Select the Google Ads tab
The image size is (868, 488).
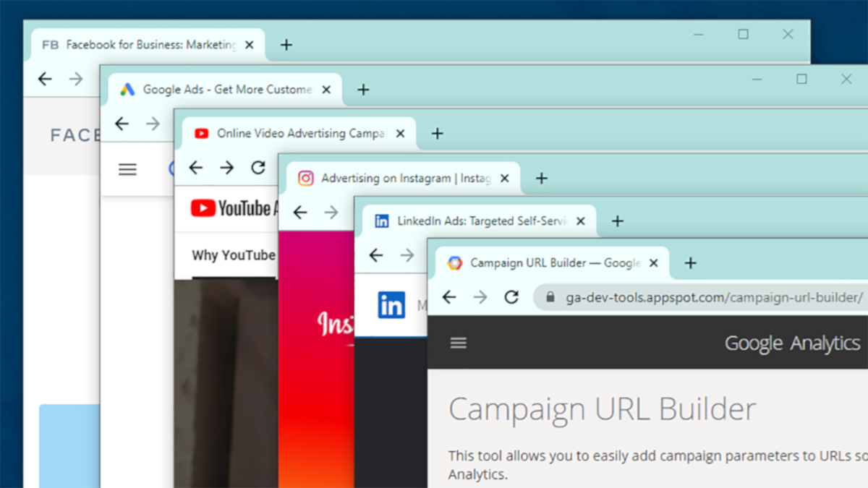point(225,90)
